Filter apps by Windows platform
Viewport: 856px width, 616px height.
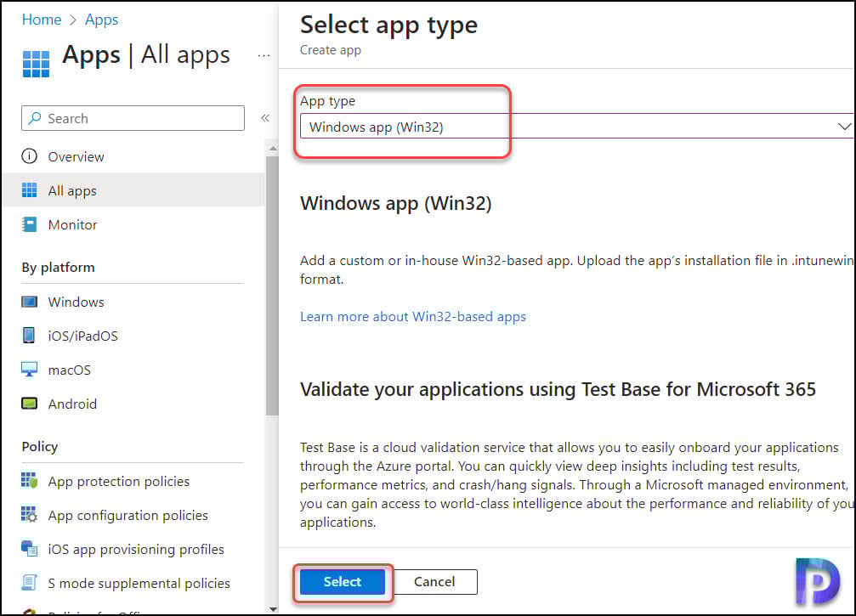133,302
